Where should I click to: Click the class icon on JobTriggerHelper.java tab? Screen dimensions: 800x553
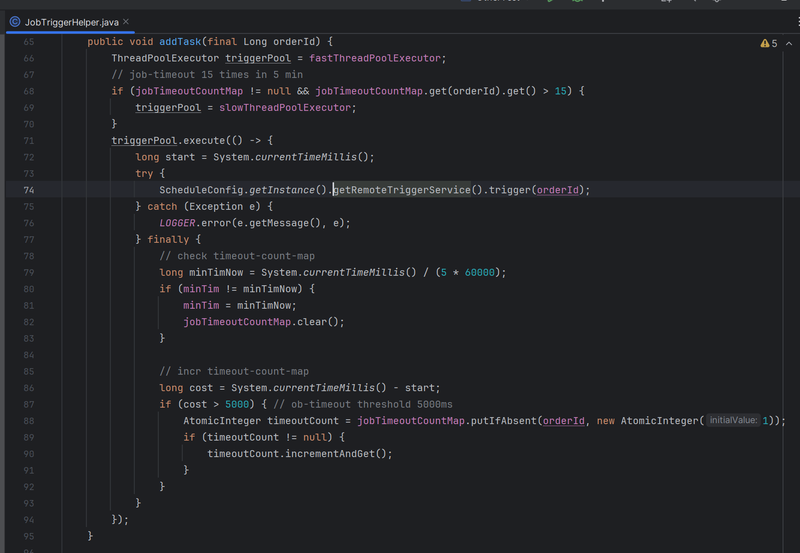pos(15,22)
